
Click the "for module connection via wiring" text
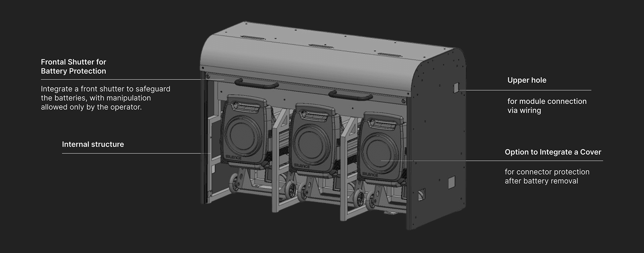pos(547,106)
